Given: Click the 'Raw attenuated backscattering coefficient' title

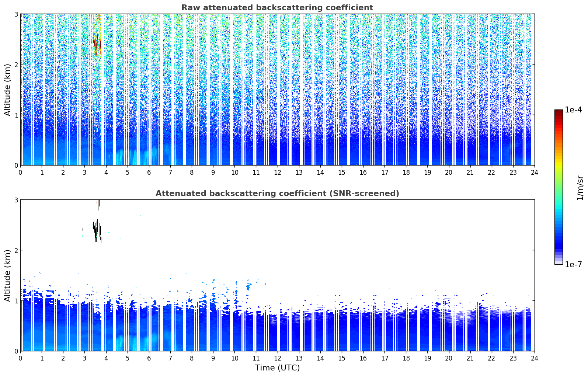Looking at the screenshot, I should point(277,8).
